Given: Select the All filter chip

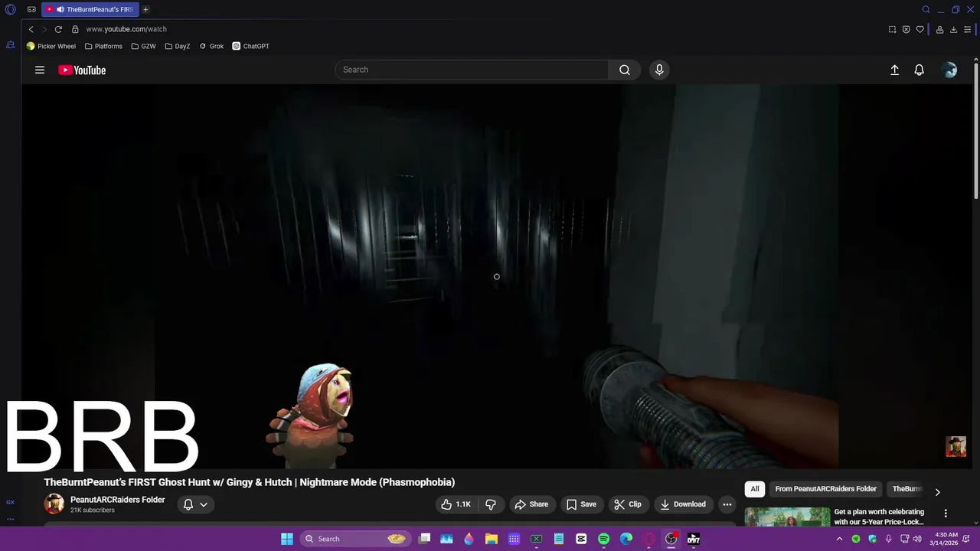Looking at the screenshot, I should pyautogui.click(x=755, y=489).
